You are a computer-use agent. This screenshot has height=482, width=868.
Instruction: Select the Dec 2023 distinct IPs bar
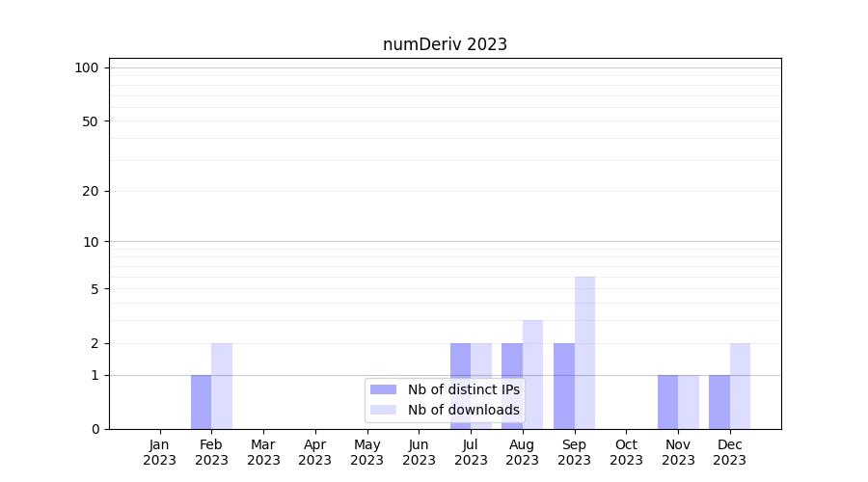719,402
